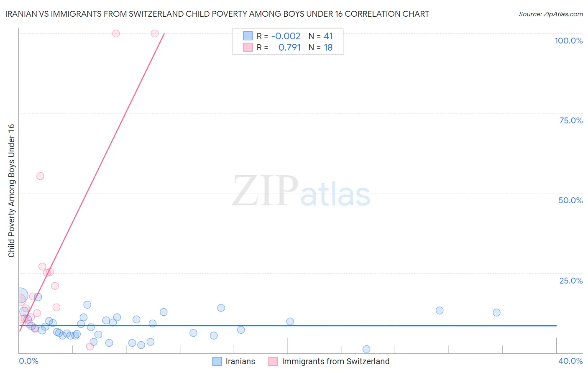Click the Immigrants from Switzerland pink legend swatch
This screenshot has height=373, width=588.
tap(273, 361)
